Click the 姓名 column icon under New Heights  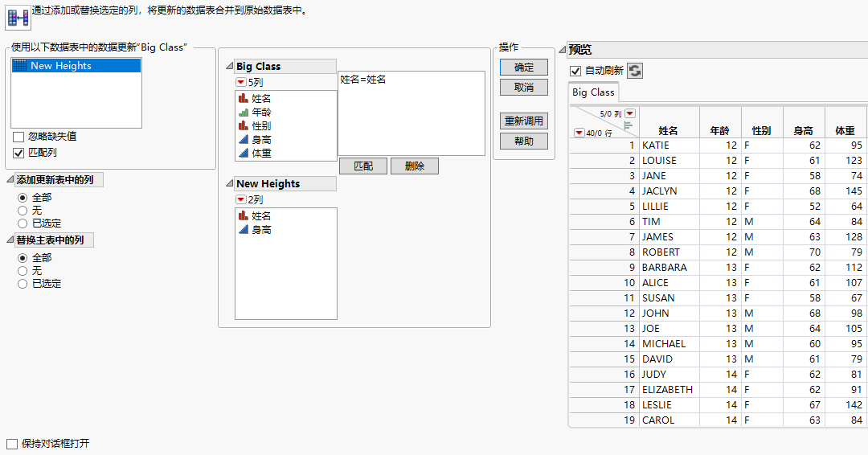(x=243, y=216)
